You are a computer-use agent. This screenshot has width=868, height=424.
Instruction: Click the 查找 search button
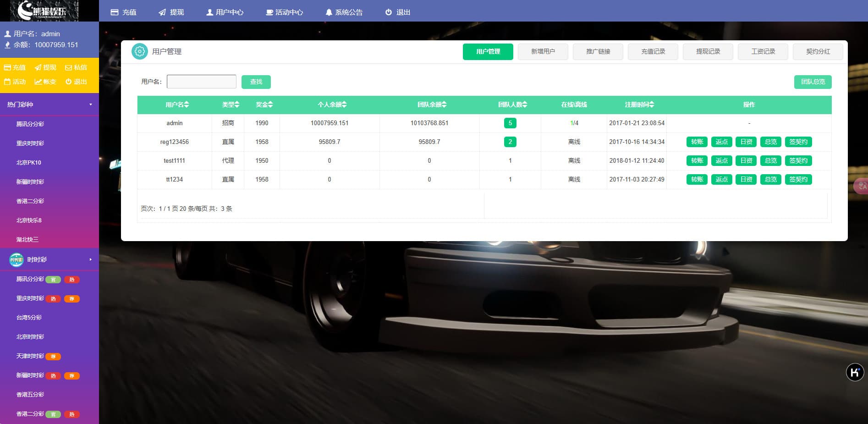coord(256,82)
